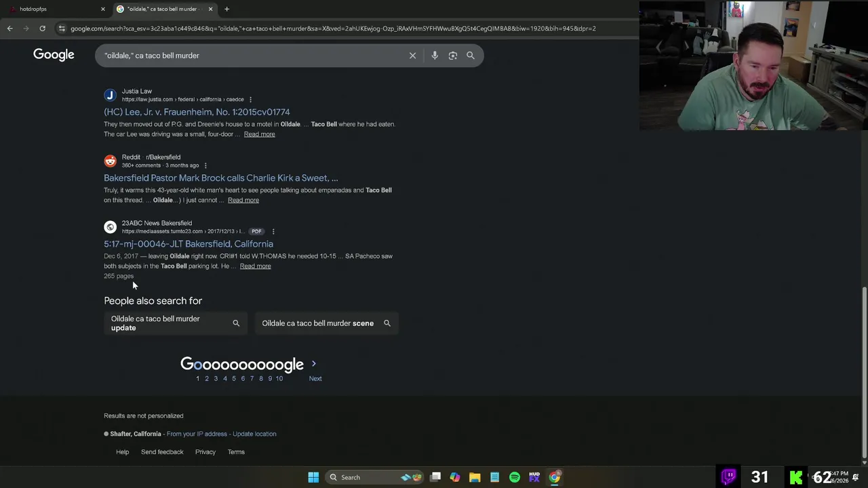Screen dimensions: 868x488
Task: Open the (HC) Lee, Jr. v. Frauenheim result
Action: point(197,112)
